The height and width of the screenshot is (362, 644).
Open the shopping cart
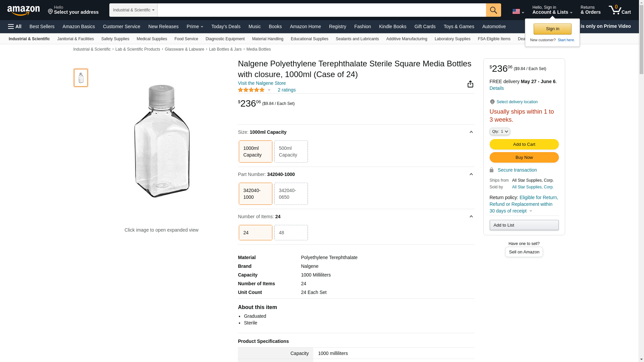(620, 10)
